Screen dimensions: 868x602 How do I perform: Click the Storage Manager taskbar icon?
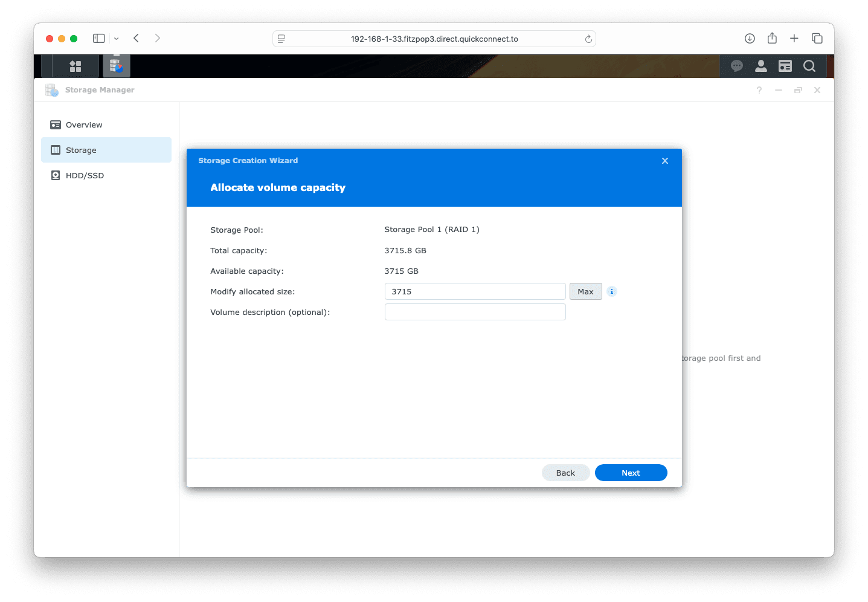point(116,66)
